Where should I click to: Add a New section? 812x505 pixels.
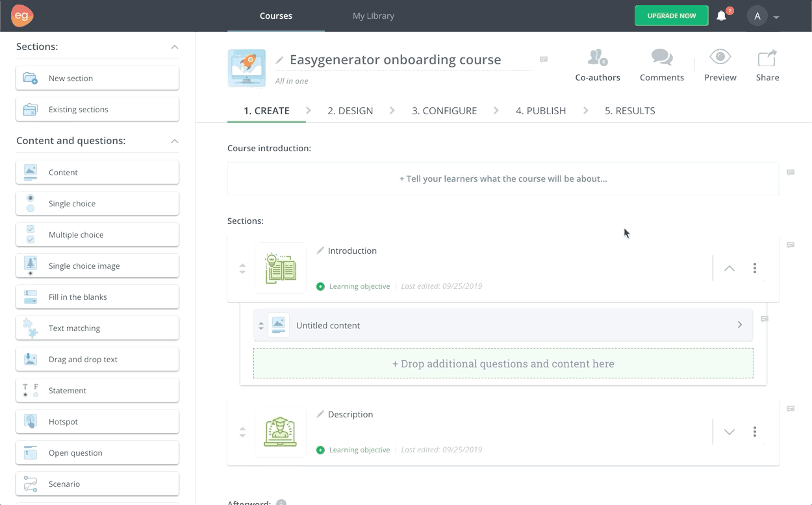pos(97,78)
